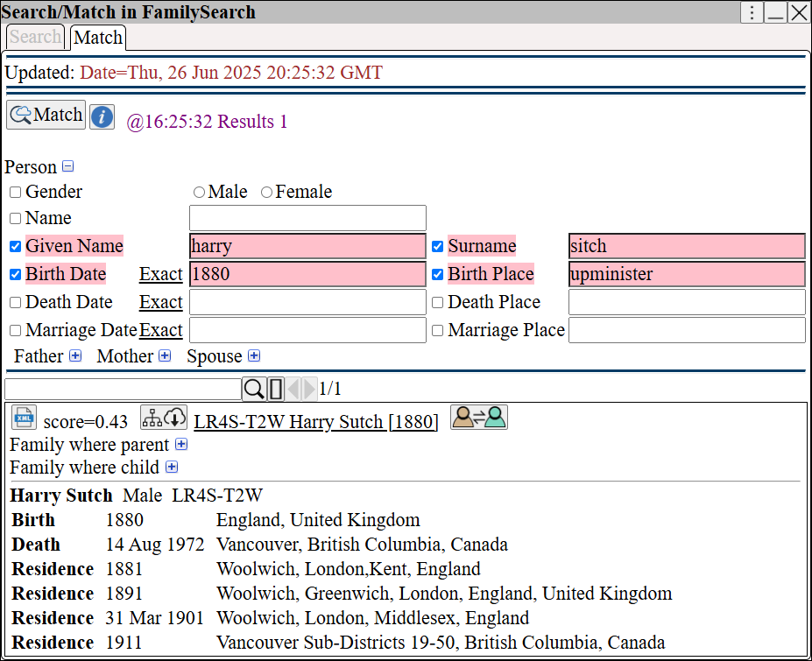Click the empty Name input field
The height and width of the screenshot is (661, 812).
click(x=307, y=218)
